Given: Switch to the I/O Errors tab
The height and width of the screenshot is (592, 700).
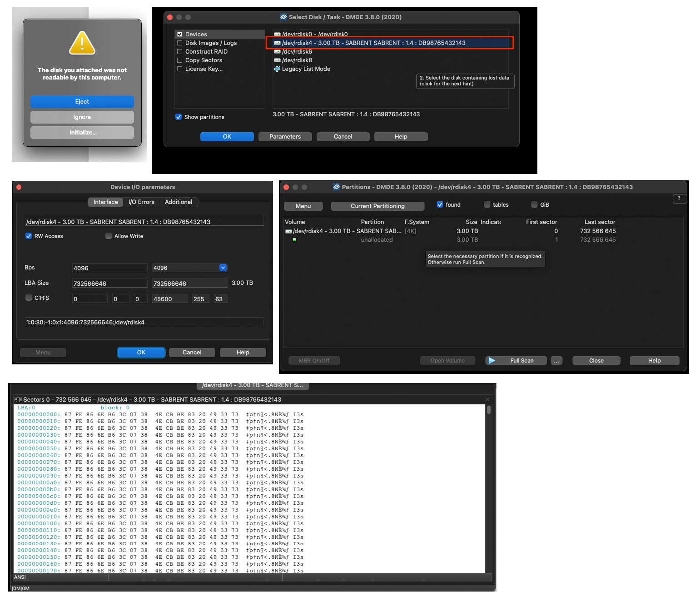Looking at the screenshot, I should [x=141, y=202].
